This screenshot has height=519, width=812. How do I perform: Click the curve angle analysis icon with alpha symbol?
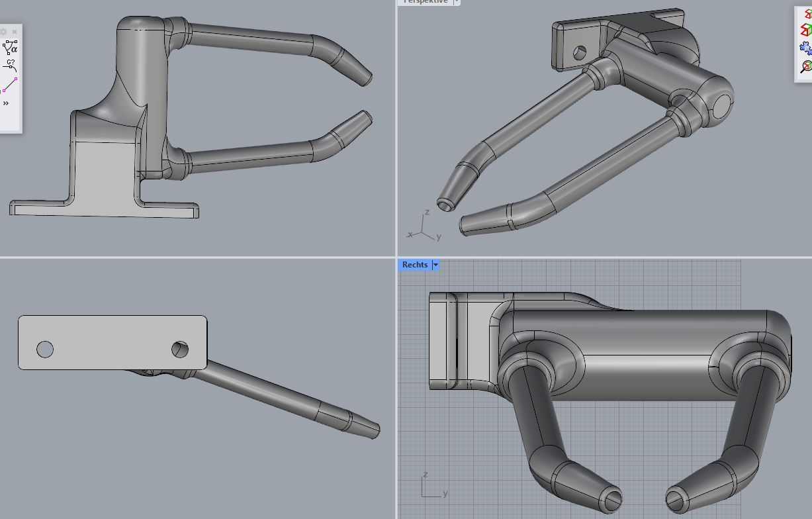[x=10, y=48]
